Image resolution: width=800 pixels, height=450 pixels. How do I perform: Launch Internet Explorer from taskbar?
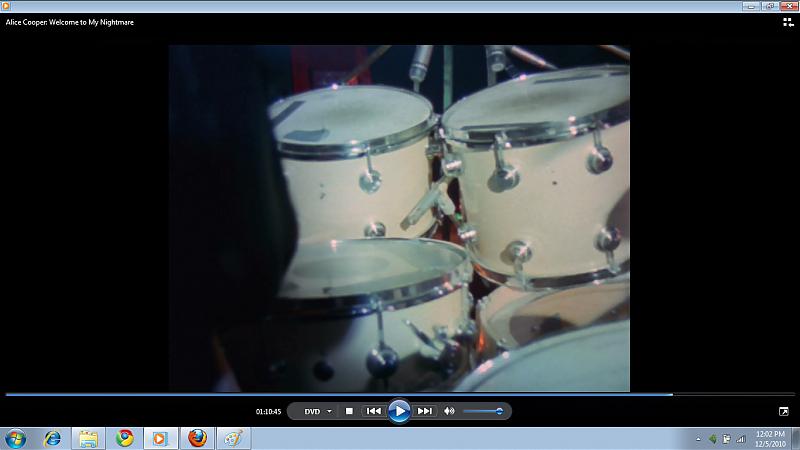click(52, 438)
